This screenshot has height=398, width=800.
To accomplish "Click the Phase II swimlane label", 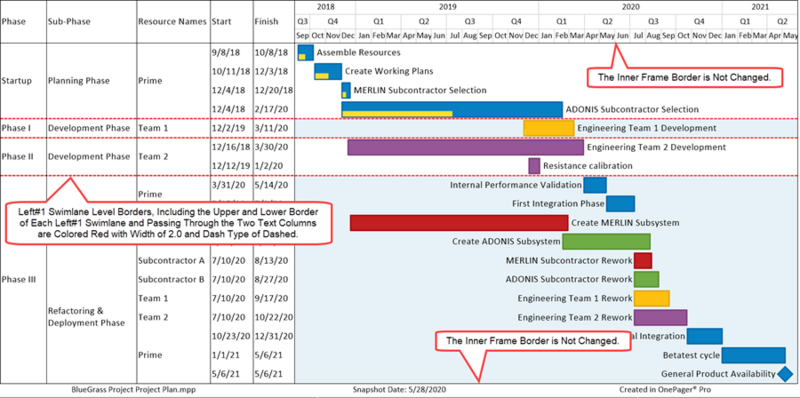I will 17,157.
